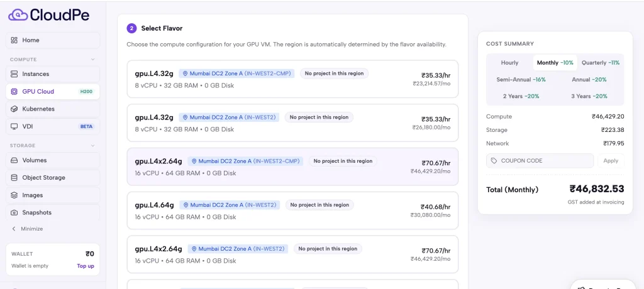This screenshot has height=289, width=644.
Task: Click the wallet balance ₹0
Action: tap(89, 254)
